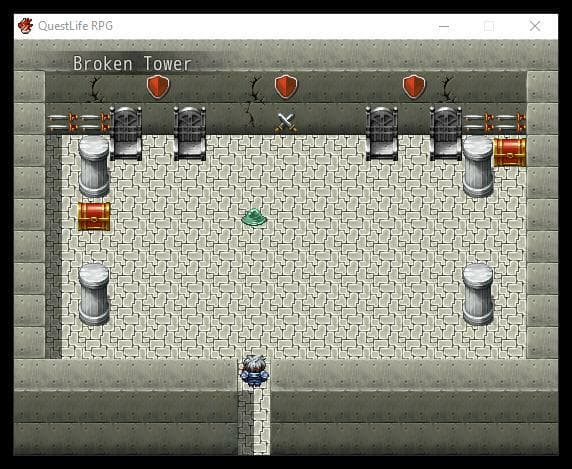Click the grey-haired hero at the doorway

coord(254,372)
